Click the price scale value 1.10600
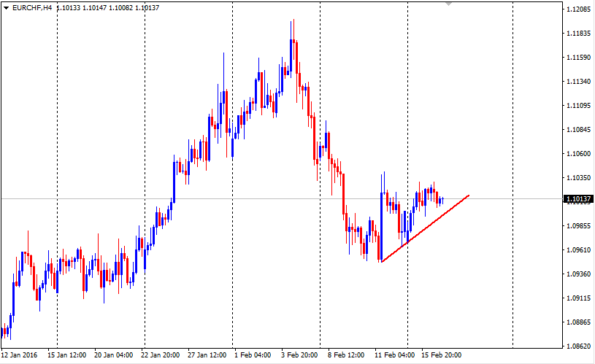Image resolution: width=595 pixels, height=364 pixels. [x=578, y=154]
